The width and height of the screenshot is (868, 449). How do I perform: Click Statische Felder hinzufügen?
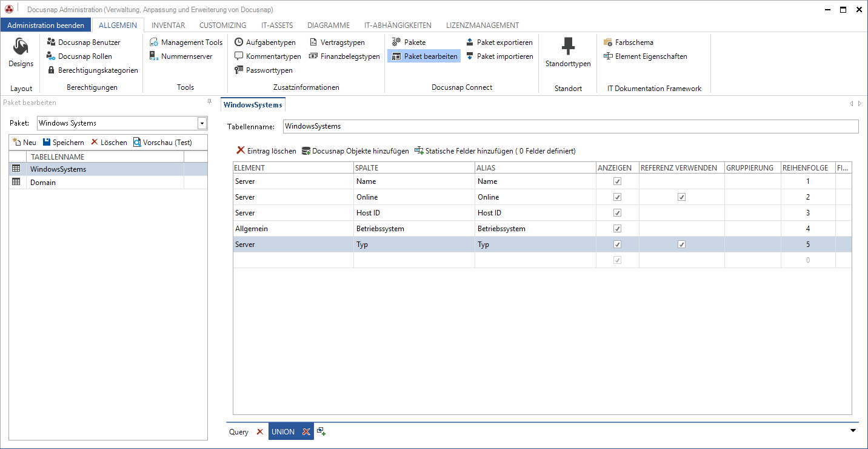tap(495, 151)
